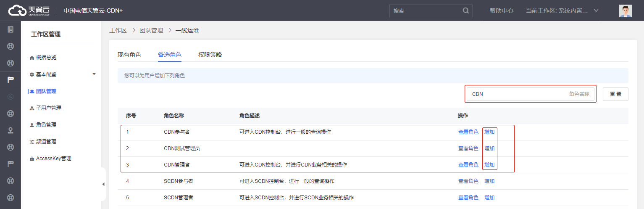Click the 重置 button
644x209 pixels.
click(x=615, y=94)
